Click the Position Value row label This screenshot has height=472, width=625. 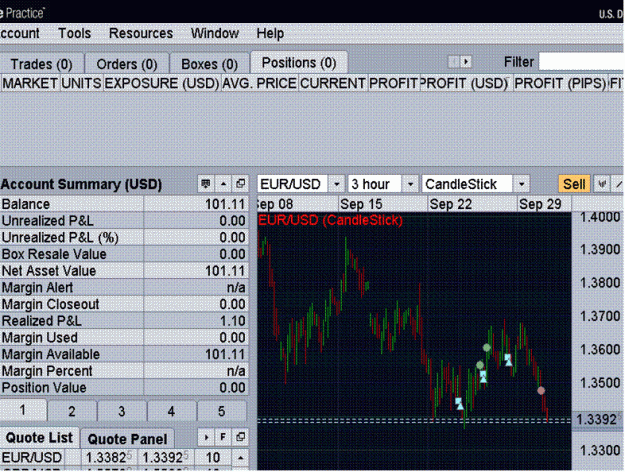point(44,388)
